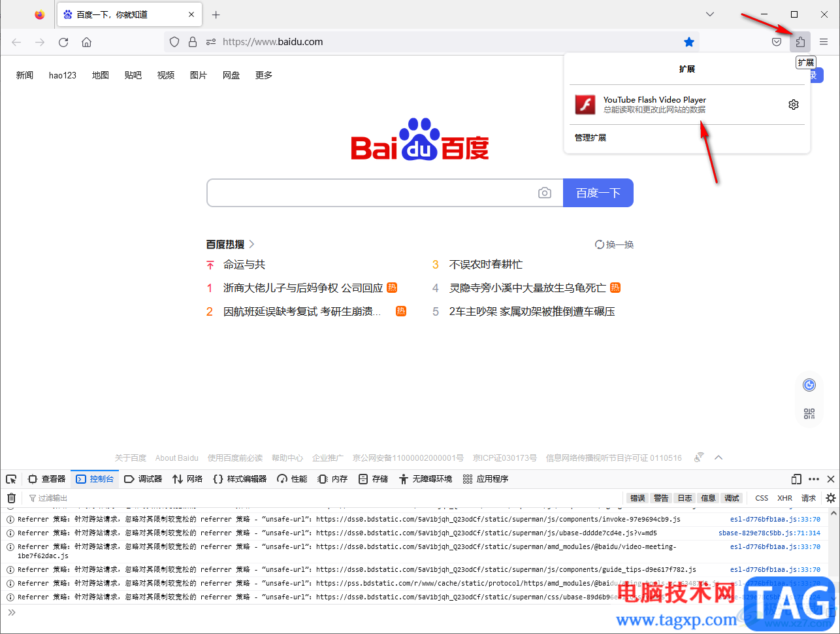Image resolution: width=840 pixels, height=634 pixels.
Task: Toggle responsive design mode
Action: pyautogui.click(x=796, y=479)
